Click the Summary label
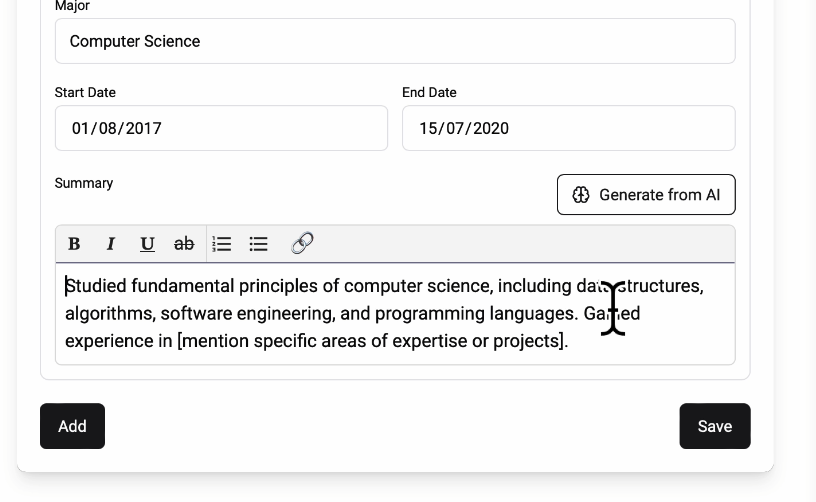This screenshot has height=502, width=816. [84, 183]
